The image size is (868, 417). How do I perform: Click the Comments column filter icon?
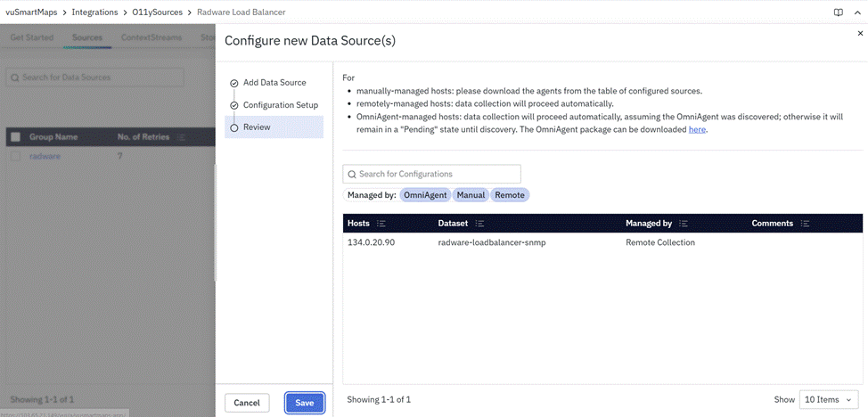point(805,224)
